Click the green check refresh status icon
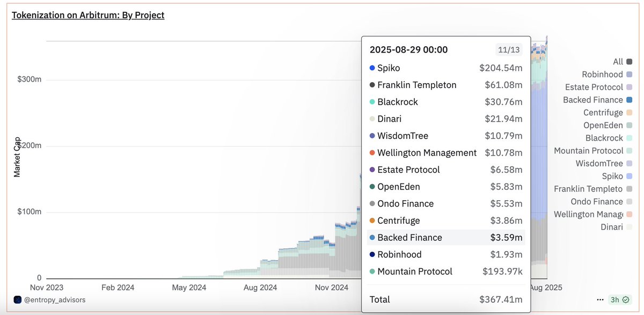Viewport: 644px width, 315px height. [626, 299]
